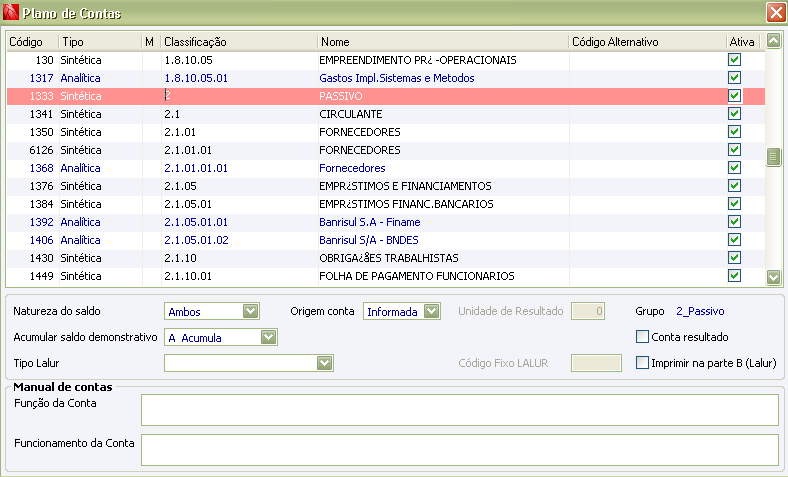788x477 pixels.
Task: Click the Classificação cell of PASSIVO row
Action: [x=239, y=96]
